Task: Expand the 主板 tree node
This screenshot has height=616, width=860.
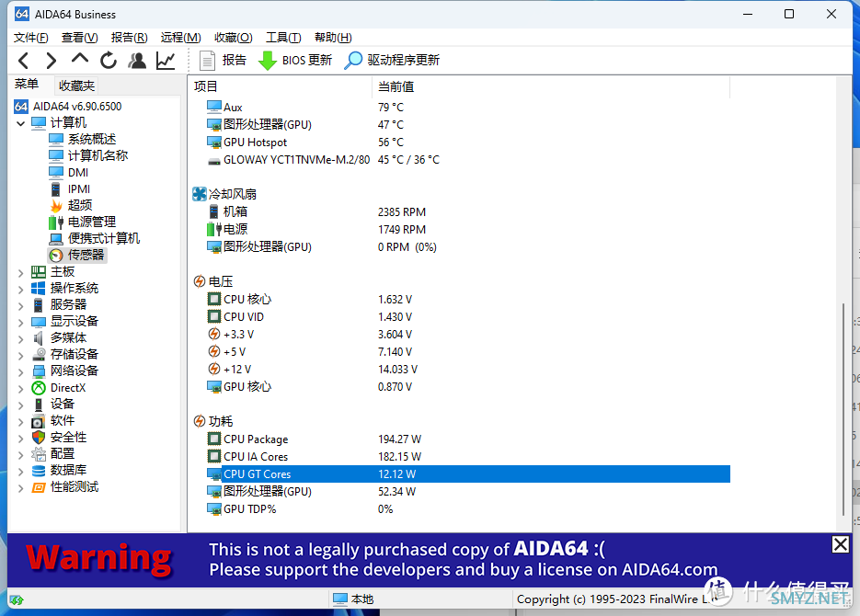Action: click(x=21, y=272)
